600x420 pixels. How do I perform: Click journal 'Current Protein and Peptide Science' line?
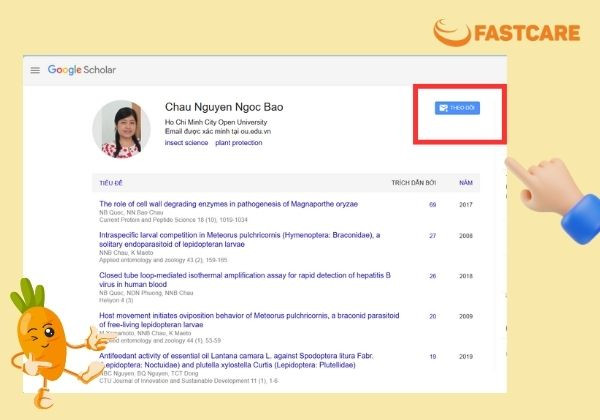173,220
